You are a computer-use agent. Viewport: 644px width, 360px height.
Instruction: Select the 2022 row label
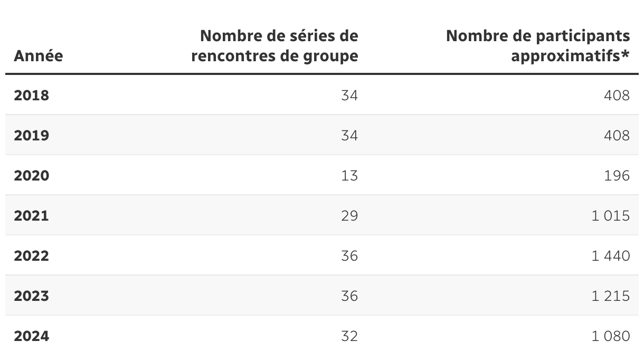click(x=31, y=256)
